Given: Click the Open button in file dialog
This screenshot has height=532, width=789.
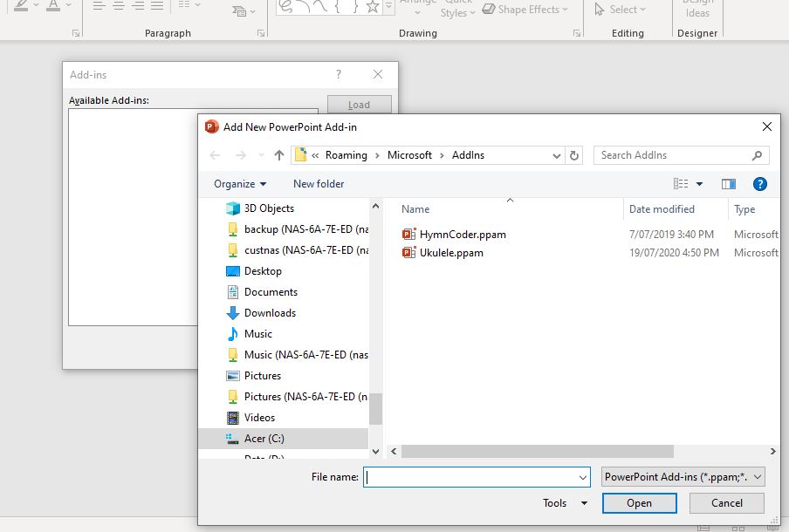Looking at the screenshot, I should (639, 503).
